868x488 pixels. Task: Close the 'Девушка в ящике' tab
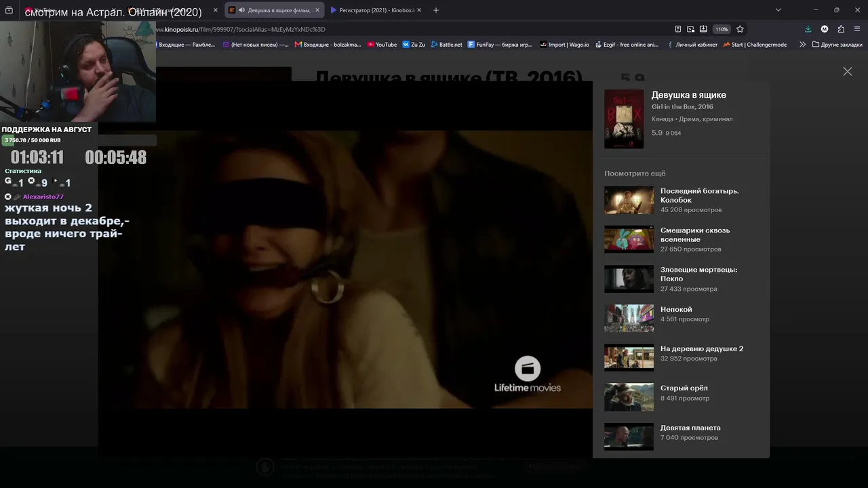click(317, 10)
